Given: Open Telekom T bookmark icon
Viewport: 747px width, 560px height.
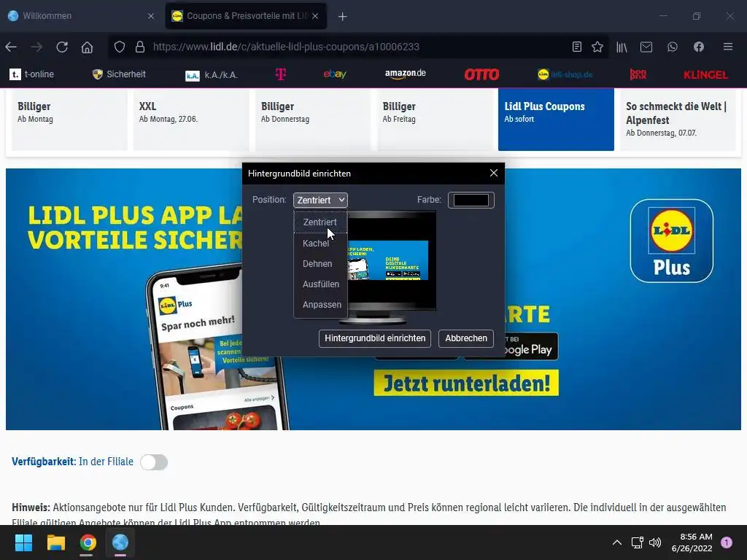Looking at the screenshot, I should [281, 74].
